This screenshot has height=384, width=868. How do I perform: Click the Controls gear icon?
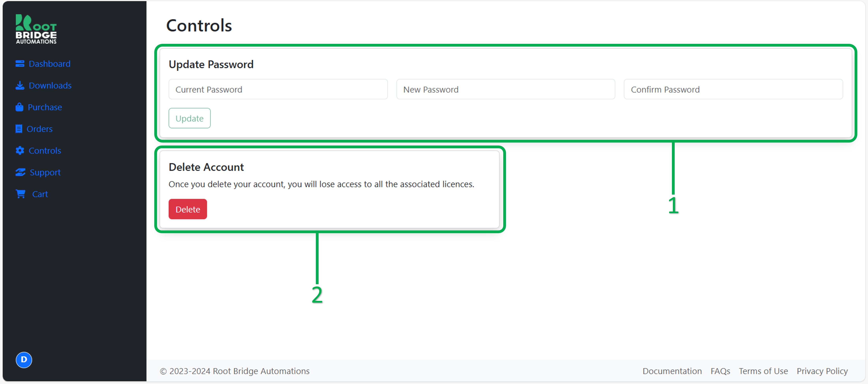(20, 150)
